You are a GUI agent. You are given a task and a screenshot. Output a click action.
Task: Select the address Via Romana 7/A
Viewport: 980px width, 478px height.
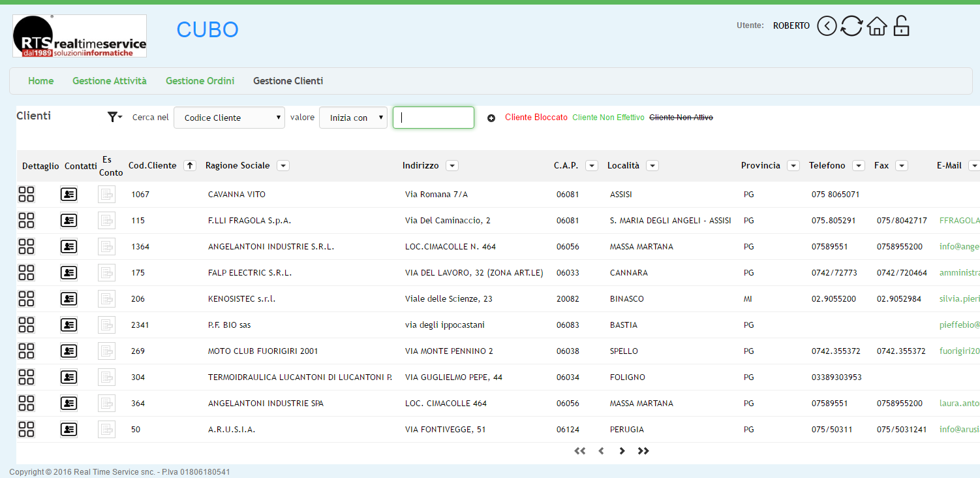pos(436,195)
